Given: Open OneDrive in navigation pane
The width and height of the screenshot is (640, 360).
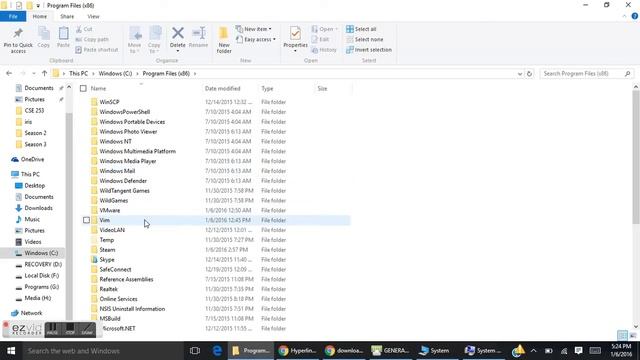Looking at the screenshot, I should point(32,159).
